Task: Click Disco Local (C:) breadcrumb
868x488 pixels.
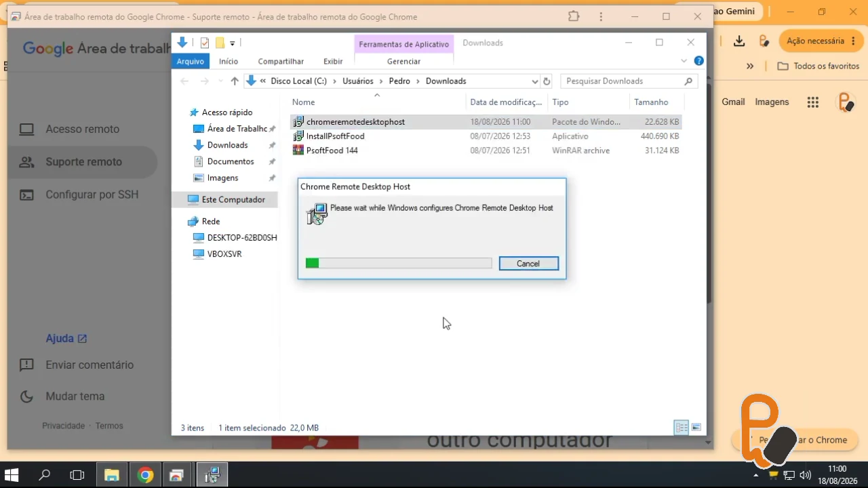Action: [298, 81]
